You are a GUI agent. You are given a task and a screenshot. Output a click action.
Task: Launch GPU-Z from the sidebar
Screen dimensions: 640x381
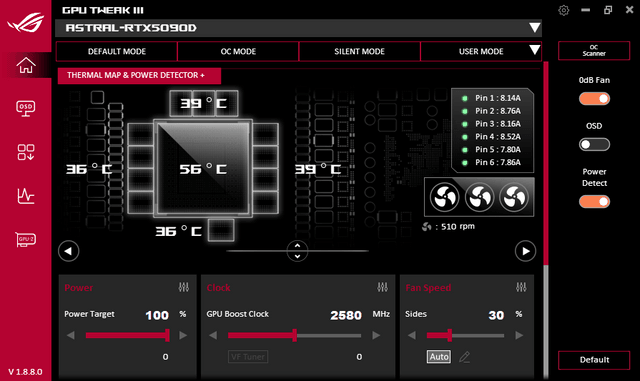pyautogui.click(x=26, y=239)
